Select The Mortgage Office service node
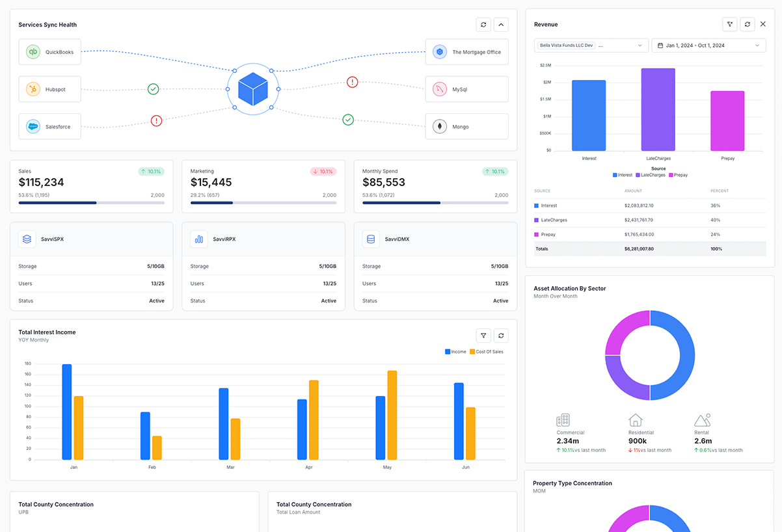This screenshot has width=782, height=532. (466, 52)
